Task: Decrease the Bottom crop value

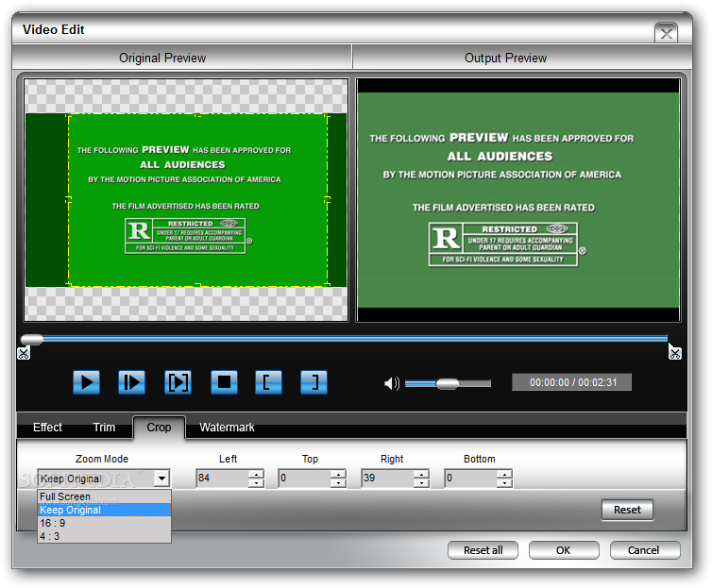Action: (504, 483)
